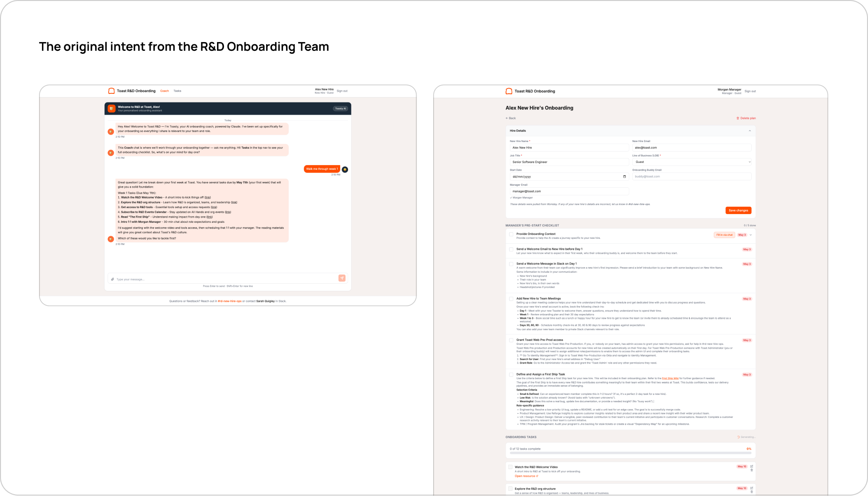Collapse the Hire Details section chevron
This screenshot has width=868, height=496.
click(x=750, y=131)
